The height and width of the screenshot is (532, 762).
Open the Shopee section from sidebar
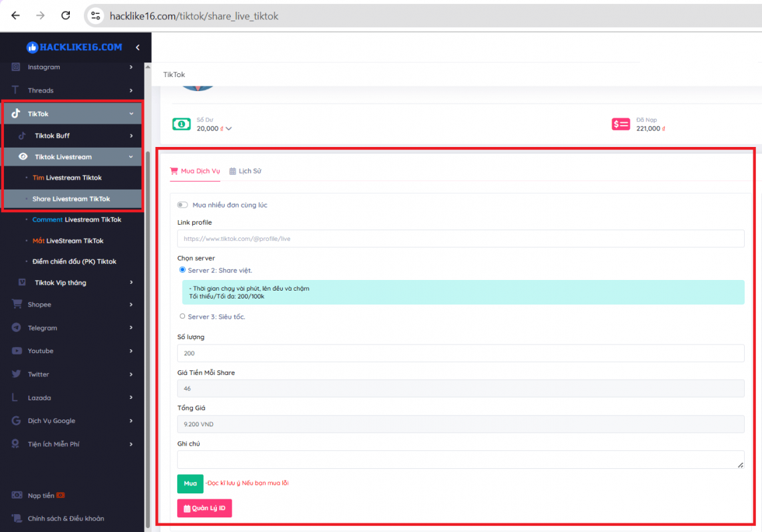click(40, 304)
